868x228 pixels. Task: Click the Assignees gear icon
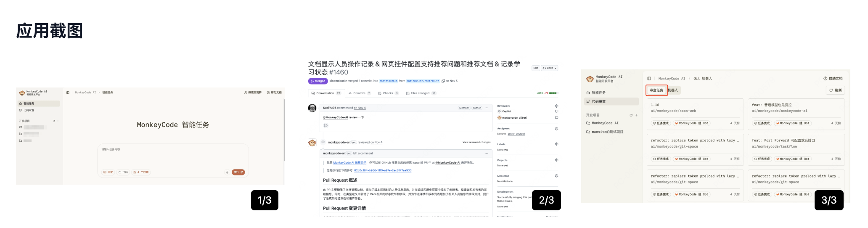[x=556, y=129]
